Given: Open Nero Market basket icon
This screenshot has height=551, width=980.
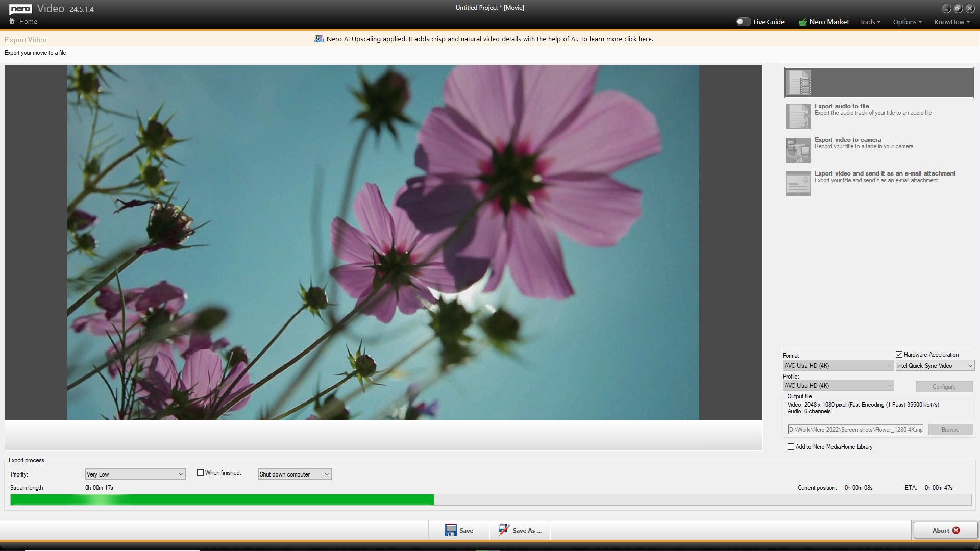Looking at the screenshot, I should pyautogui.click(x=803, y=22).
